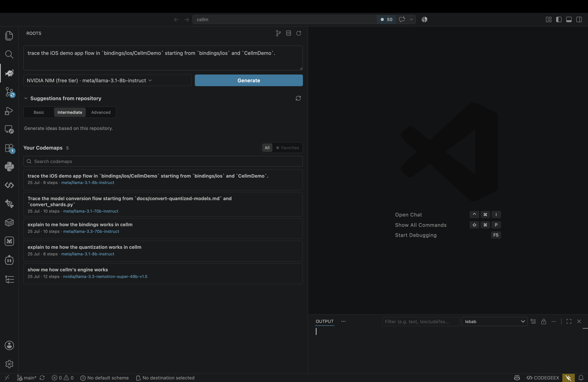Toggle Primary Side Bar visibility
This screenshot has height=382, width=588.
559,19
